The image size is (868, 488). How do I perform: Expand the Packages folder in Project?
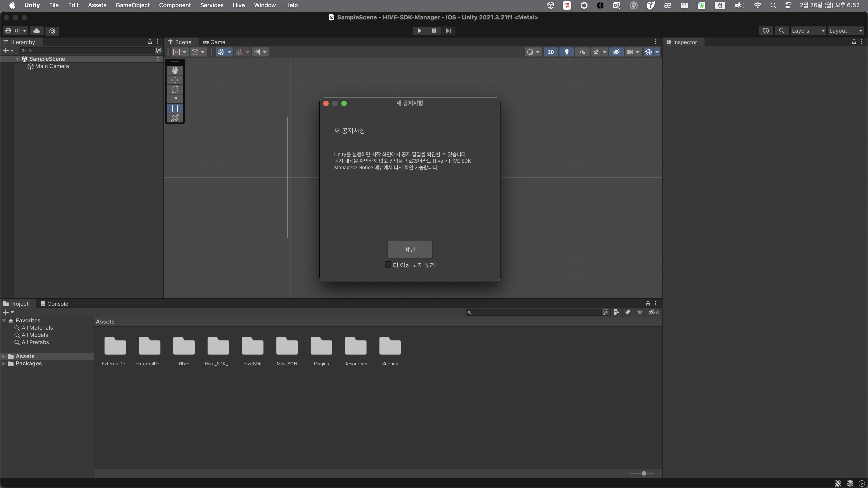(4, 363)
